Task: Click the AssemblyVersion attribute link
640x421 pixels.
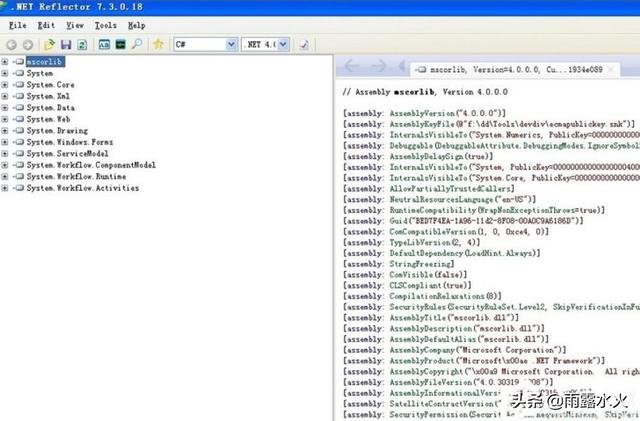Action: coord(422,113)
